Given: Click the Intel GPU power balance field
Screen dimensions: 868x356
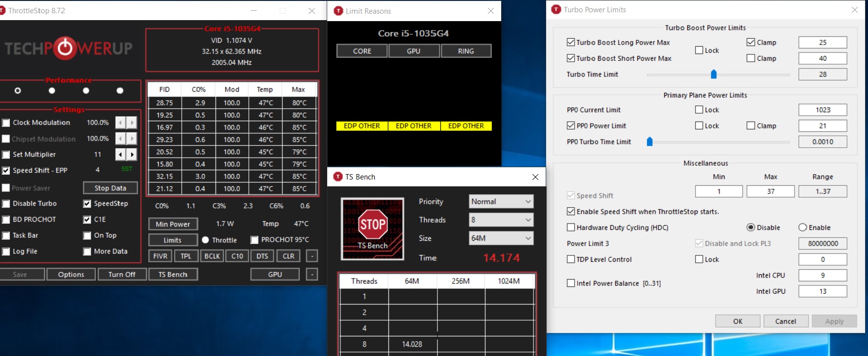Looking at the screenshot, I should pos(823,291).
